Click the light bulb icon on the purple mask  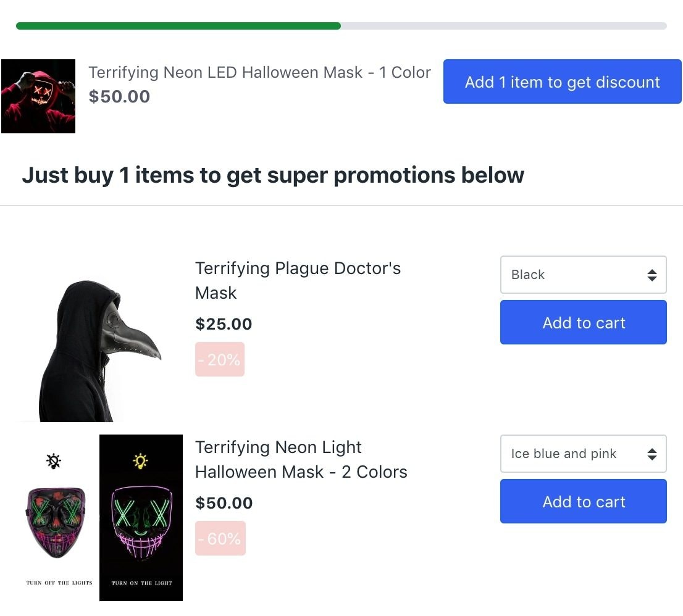pyautogui.click(x=54, y=460)
